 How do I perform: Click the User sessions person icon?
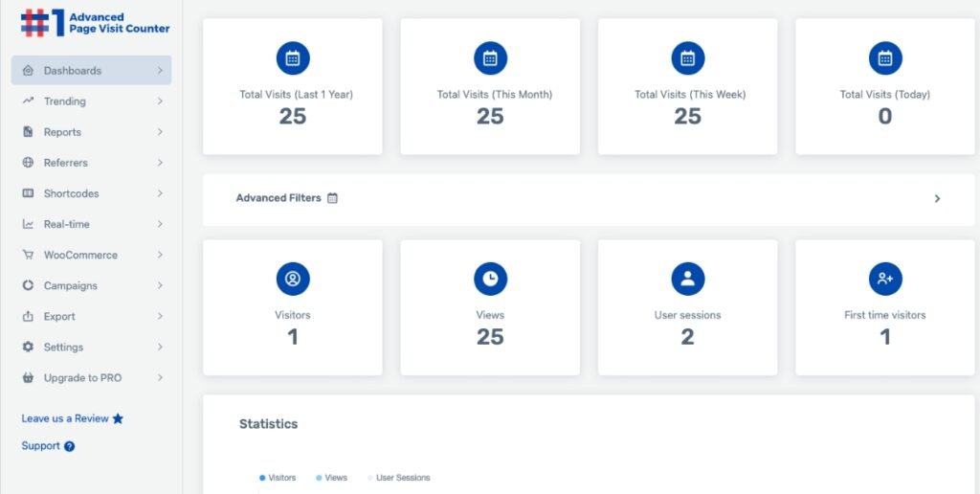(x=687, y=279)
